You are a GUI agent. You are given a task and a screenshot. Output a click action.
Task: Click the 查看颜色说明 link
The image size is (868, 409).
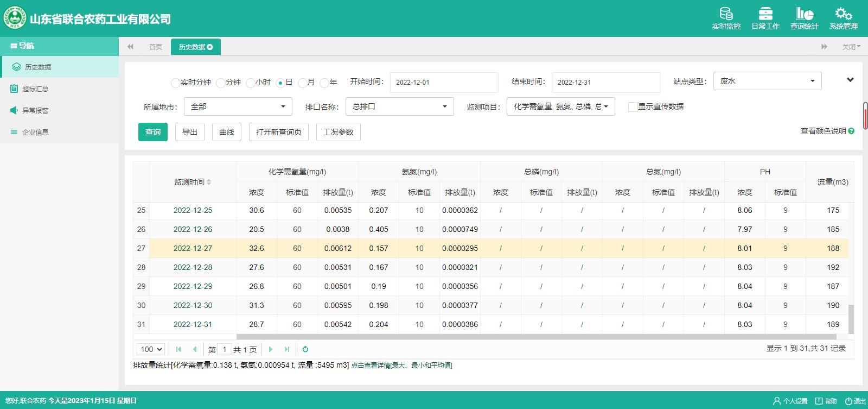823,131
